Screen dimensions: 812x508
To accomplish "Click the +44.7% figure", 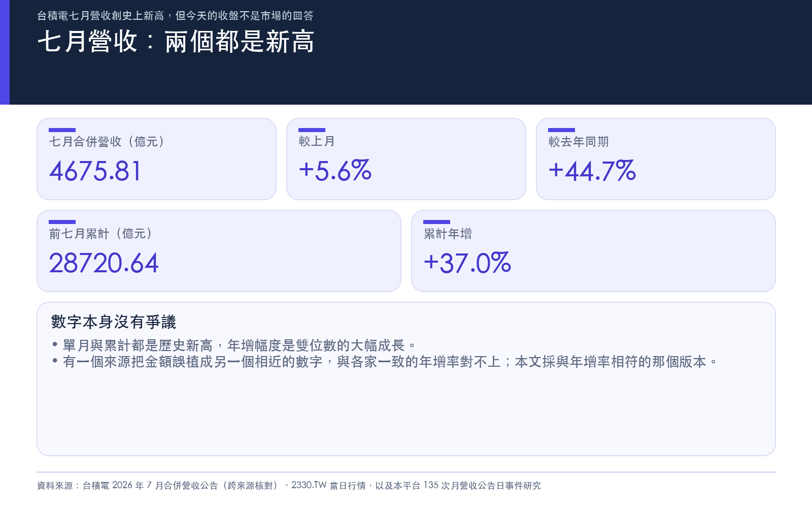I will click(592, 171).
